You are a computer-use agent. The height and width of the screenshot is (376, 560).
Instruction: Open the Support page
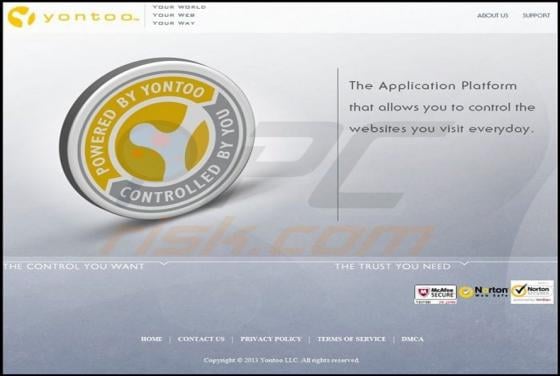pyautogui.click(x=536, y=15)
